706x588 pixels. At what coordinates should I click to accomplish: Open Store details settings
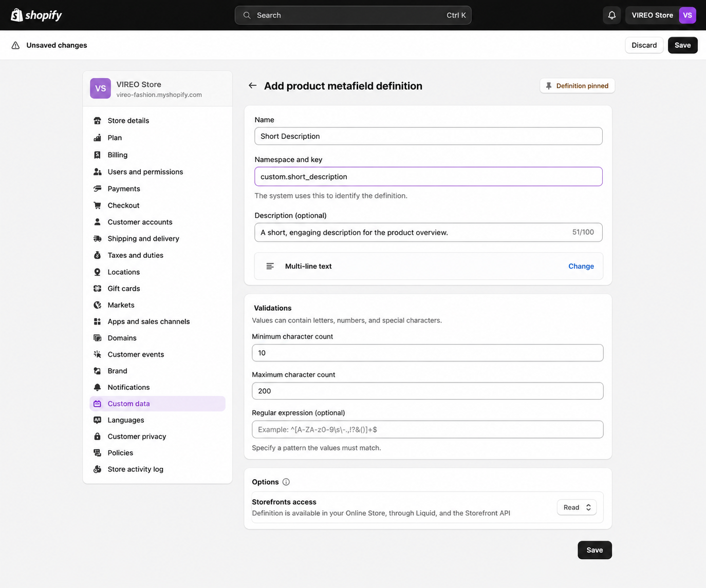(x=157, y=121)
